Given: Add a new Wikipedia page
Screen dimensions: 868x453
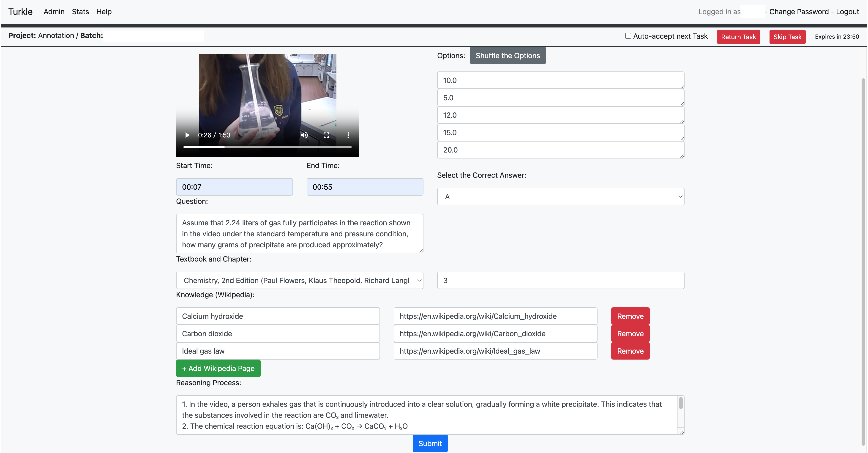Looking at the screenshot, I should [218, 368].
